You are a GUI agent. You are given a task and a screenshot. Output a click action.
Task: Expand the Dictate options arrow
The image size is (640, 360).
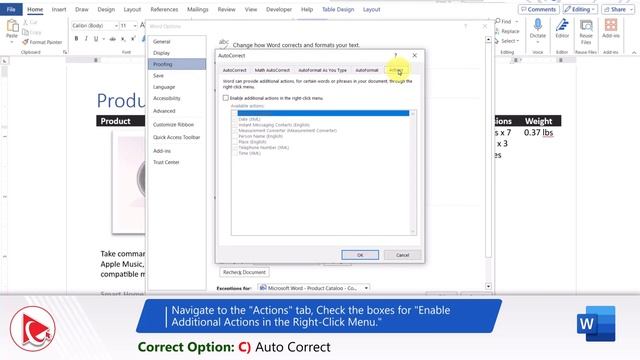click(x=538, y=42)
